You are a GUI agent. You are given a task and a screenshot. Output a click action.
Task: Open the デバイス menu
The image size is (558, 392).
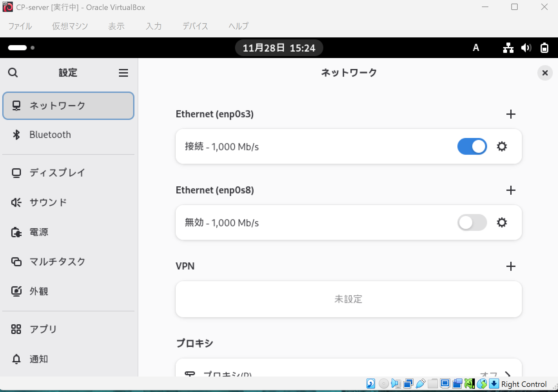coord(195,26)
